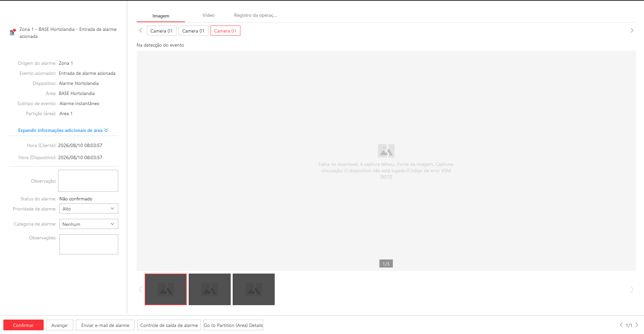Select the second image thumbnail

pos(210,289)
